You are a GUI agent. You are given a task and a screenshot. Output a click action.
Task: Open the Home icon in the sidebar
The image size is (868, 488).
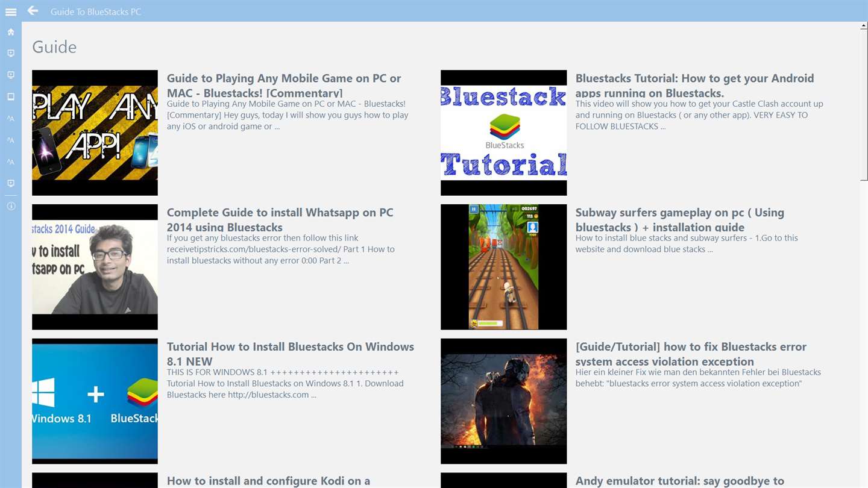click(11, 32)
